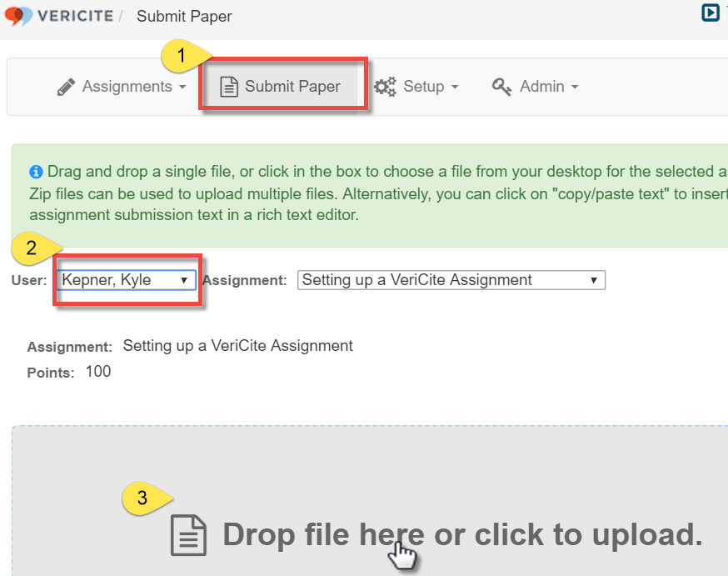The width and height of the screenshot is (728, 576).
Task: Click the large file icon in upload zone
Action: (188, 534)
